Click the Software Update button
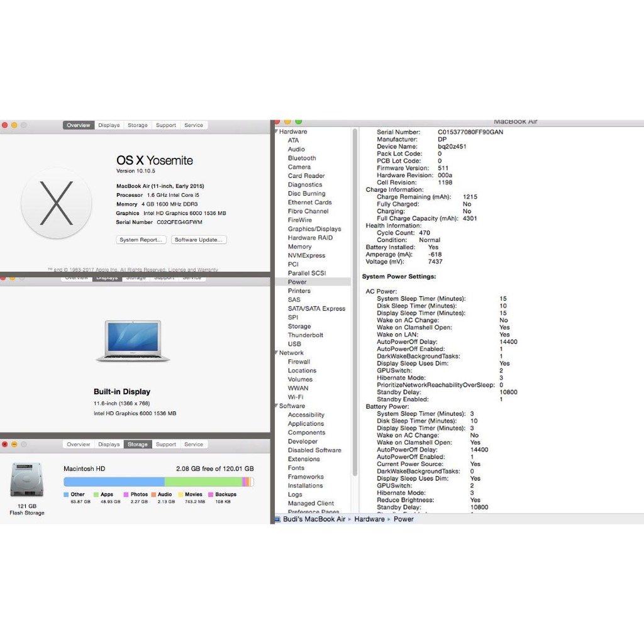The height and width of the screenshot is (644, 644). click(x=199, y=240)
